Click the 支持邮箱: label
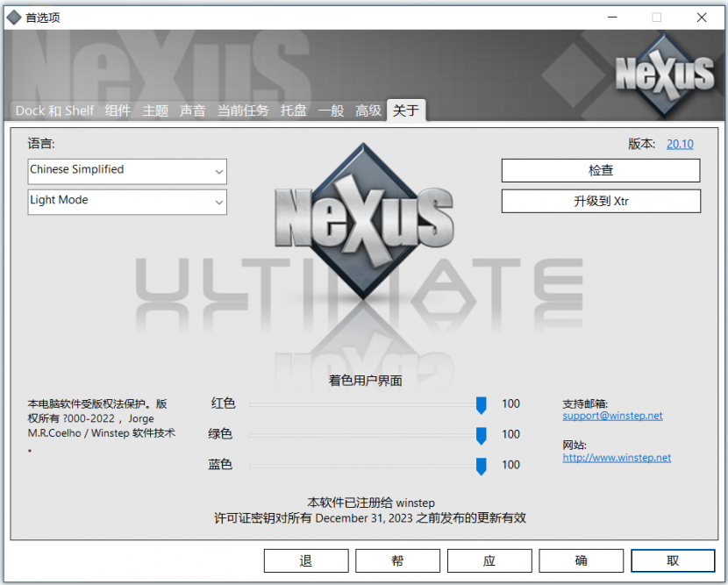Image resolution: width=728 pixels, height=585 pixels. pos(585,404)
